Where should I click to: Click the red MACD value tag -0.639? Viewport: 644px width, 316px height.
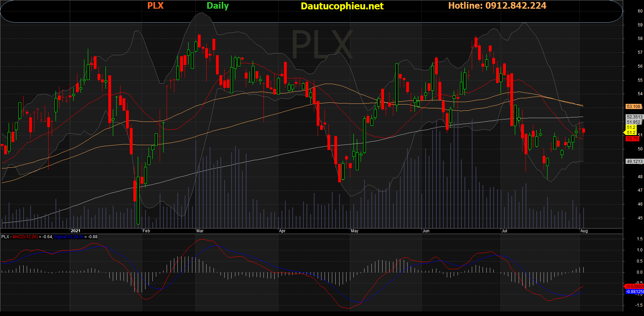pyautogui.click(x=634, y=286)
